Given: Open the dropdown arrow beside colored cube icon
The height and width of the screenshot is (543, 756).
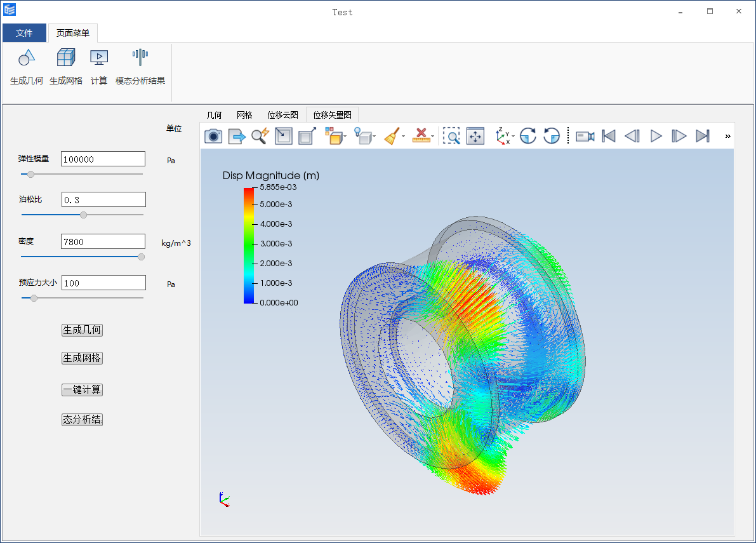Looking at the screenshot, I should click(x=345, y=137).
